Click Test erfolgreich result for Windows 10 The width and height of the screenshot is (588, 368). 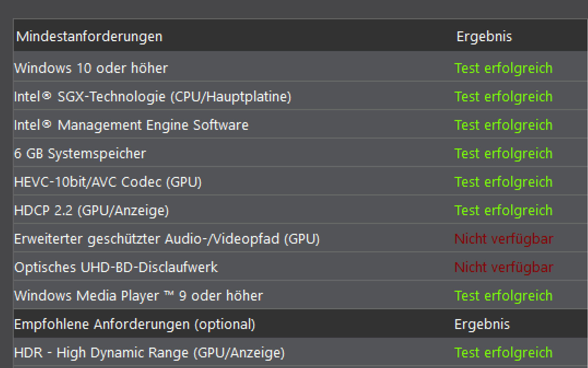point(503,68)
